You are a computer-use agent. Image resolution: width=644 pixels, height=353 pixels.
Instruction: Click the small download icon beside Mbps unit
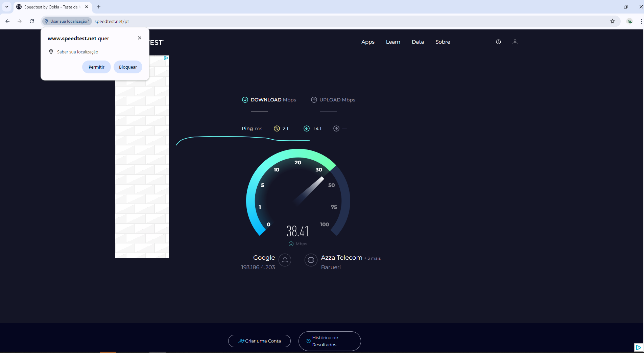click(x=291, y=244)
